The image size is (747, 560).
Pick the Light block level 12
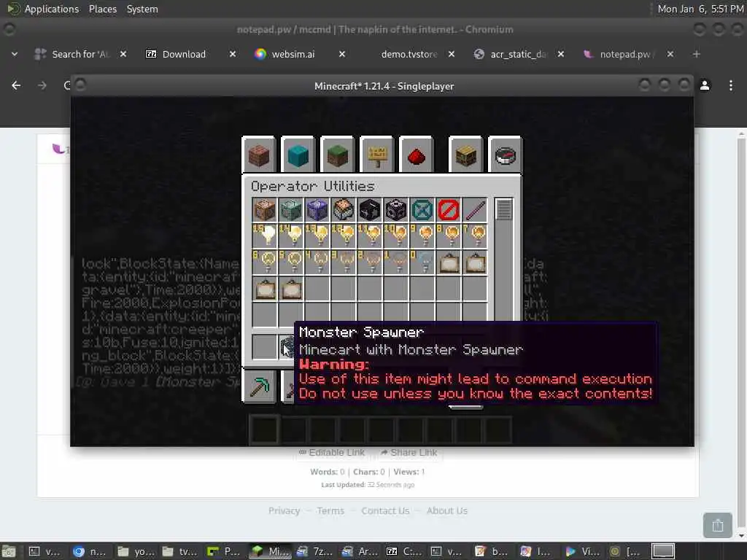[344, 236]
